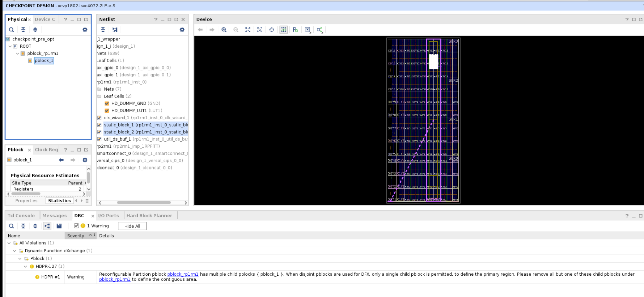Expand all items in Physical panel

35,30
